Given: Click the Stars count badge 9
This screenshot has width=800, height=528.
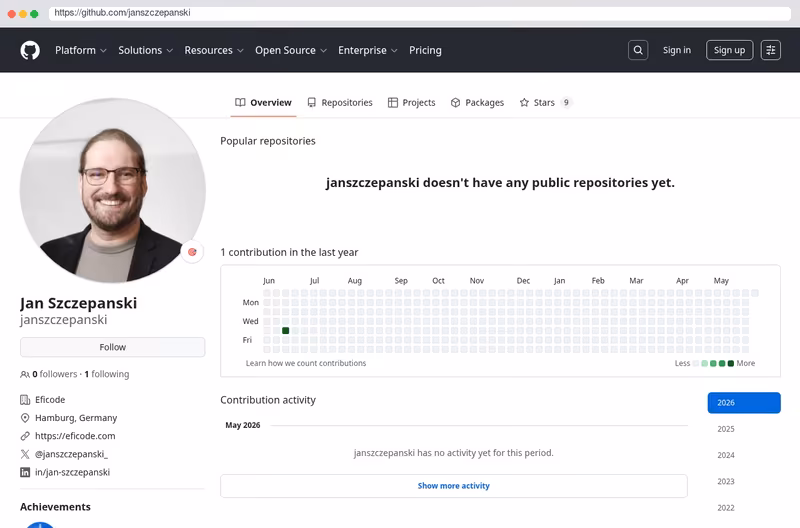Looking at the screenshot, I should [x=566, y=103].
